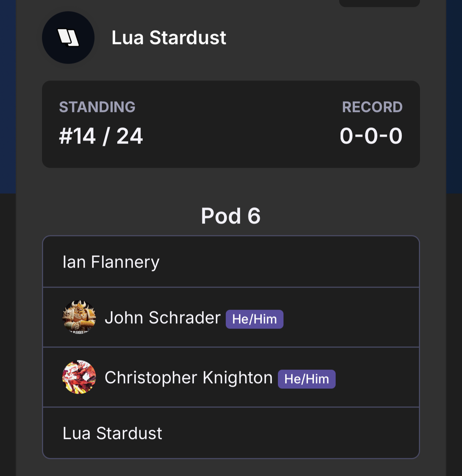462x476 pixels.
Task: Click the Lua Stardust profile name heading
Action: click(169, 37)
